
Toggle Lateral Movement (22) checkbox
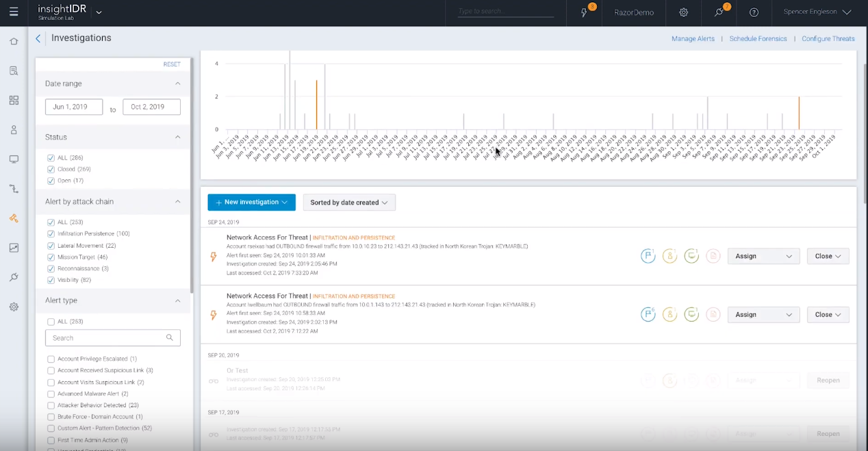coord(51,245)
